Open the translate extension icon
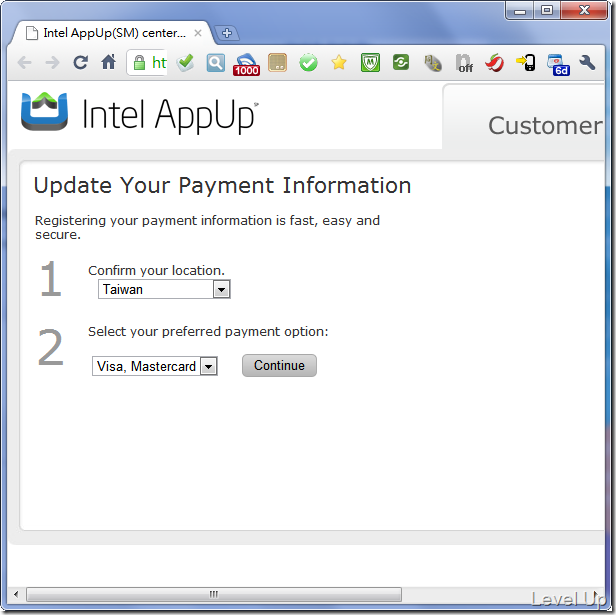Viewport: 616px width, 615px height. pyautogui.click(x=433, y=63)
